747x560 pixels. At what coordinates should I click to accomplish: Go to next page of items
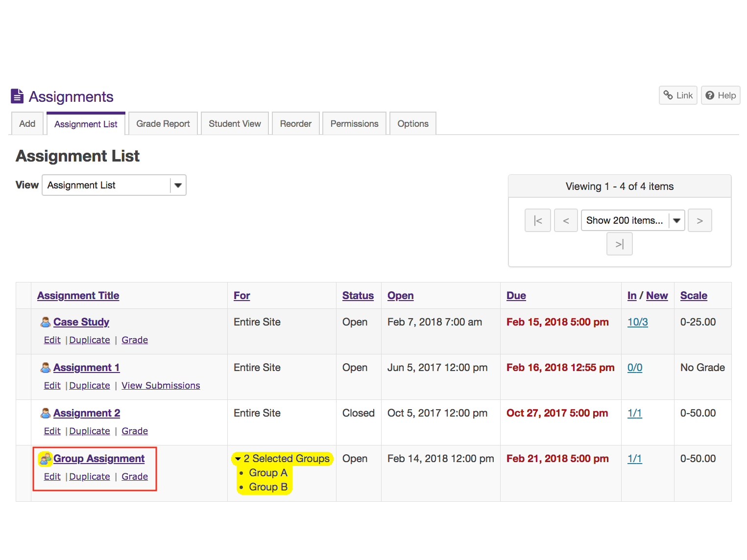(x=699, y=221)
